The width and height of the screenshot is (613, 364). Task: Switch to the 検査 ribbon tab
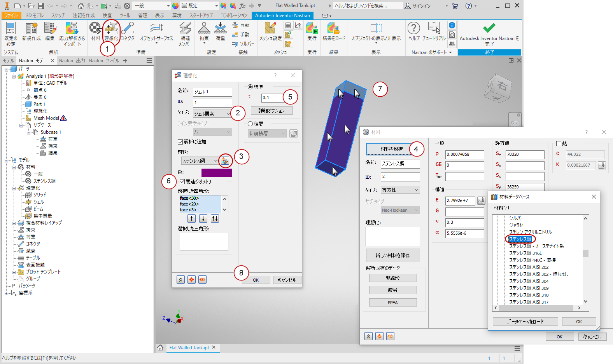[x=107, y=16]
